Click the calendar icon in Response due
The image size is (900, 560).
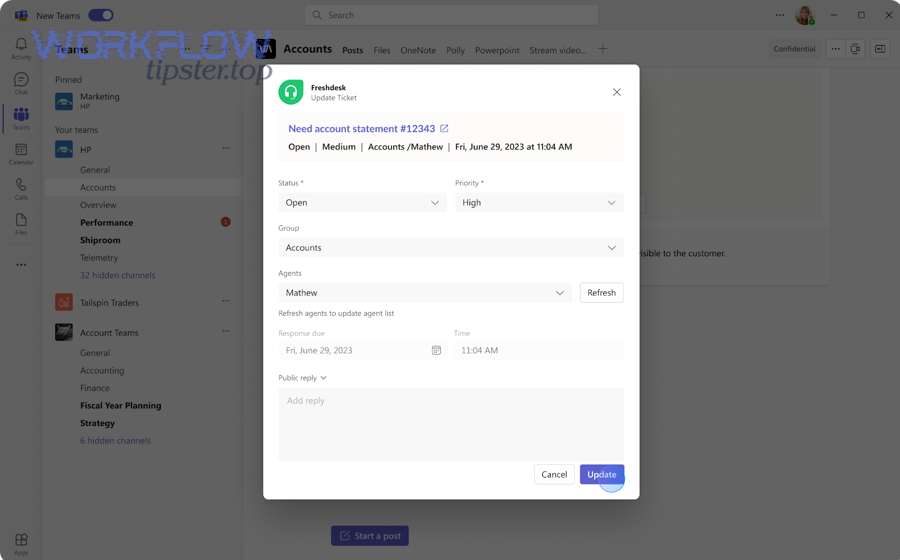pos(436,351)
